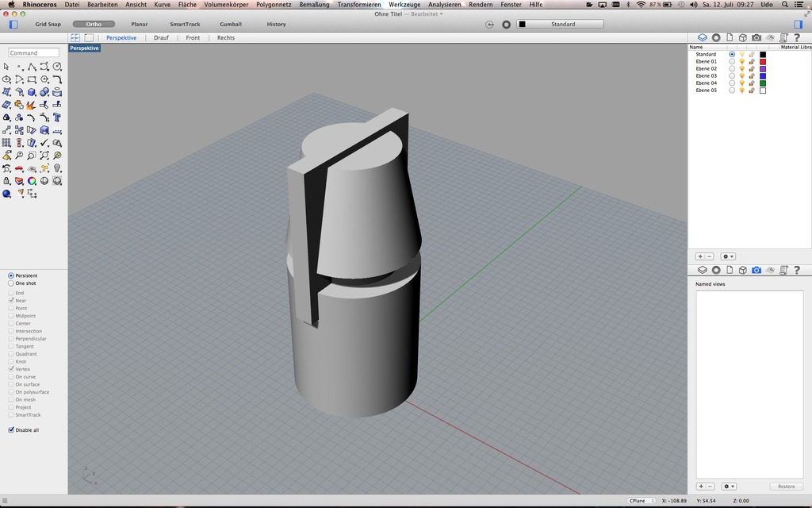The width and height of the screenshot is (812, 508).
Task: Choose the polyline drawing tool
Action: tap(32, 67)
